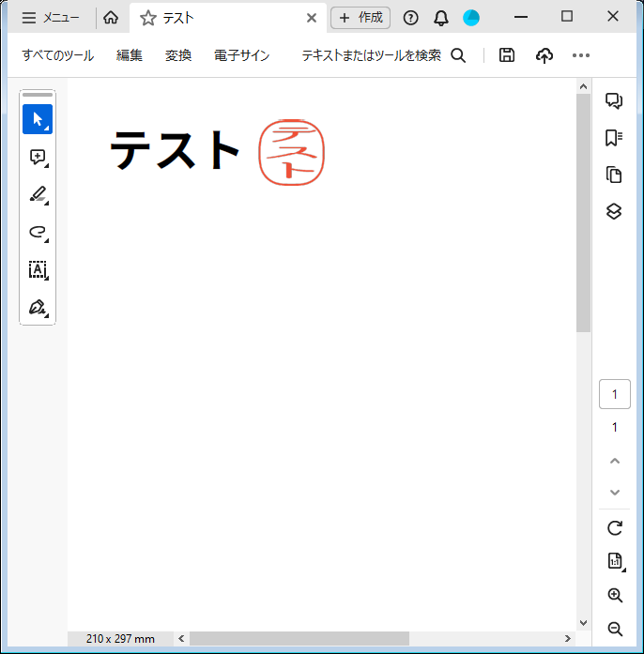Open the layers panel icon
Image resolution: width=644 pixels, height=654 pixels.
[x=614, y=211]
